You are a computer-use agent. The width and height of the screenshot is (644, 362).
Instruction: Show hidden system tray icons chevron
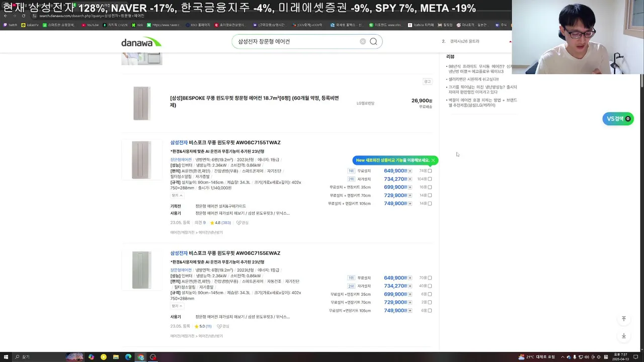(562, 357)
